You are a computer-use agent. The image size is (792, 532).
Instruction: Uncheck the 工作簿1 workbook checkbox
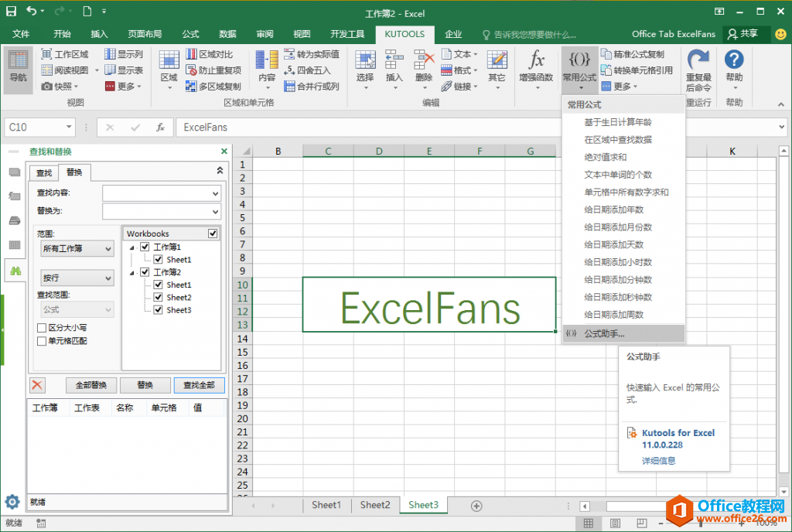(x=145, y=247)
